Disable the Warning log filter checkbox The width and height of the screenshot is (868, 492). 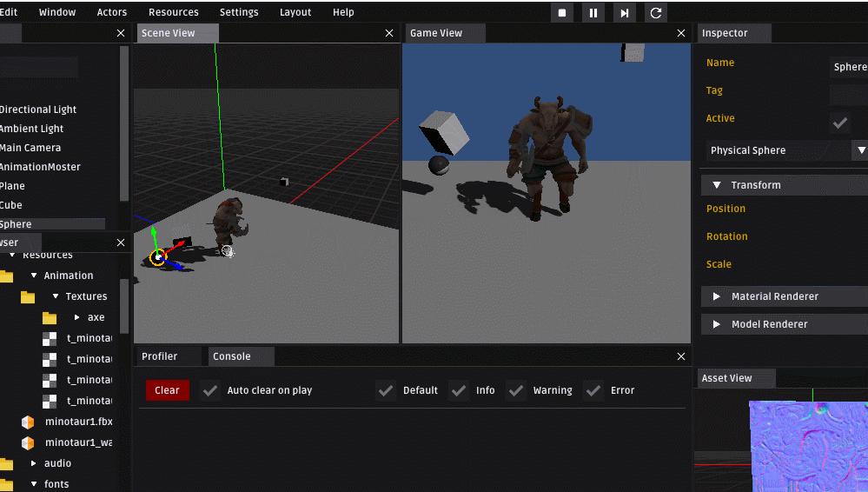point(516,390)
